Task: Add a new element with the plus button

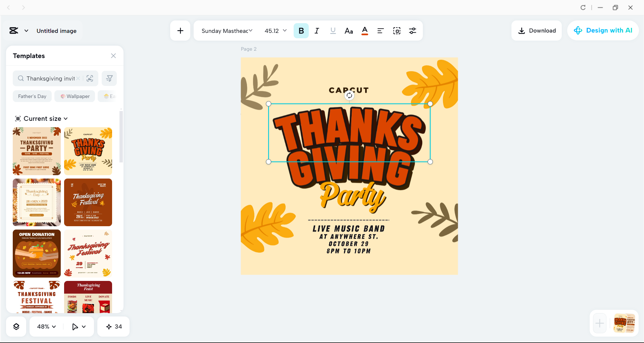Action: pyautogui.click(x=180, y=31)
